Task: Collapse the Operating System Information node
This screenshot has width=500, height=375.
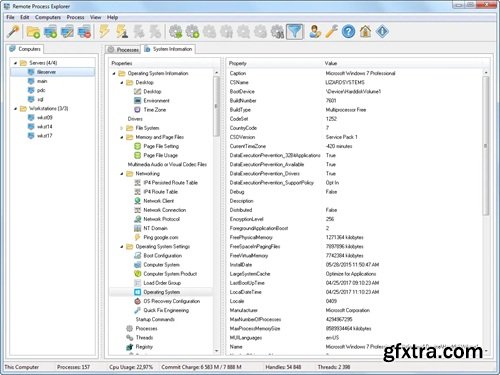Action: [x=114, y=73]
